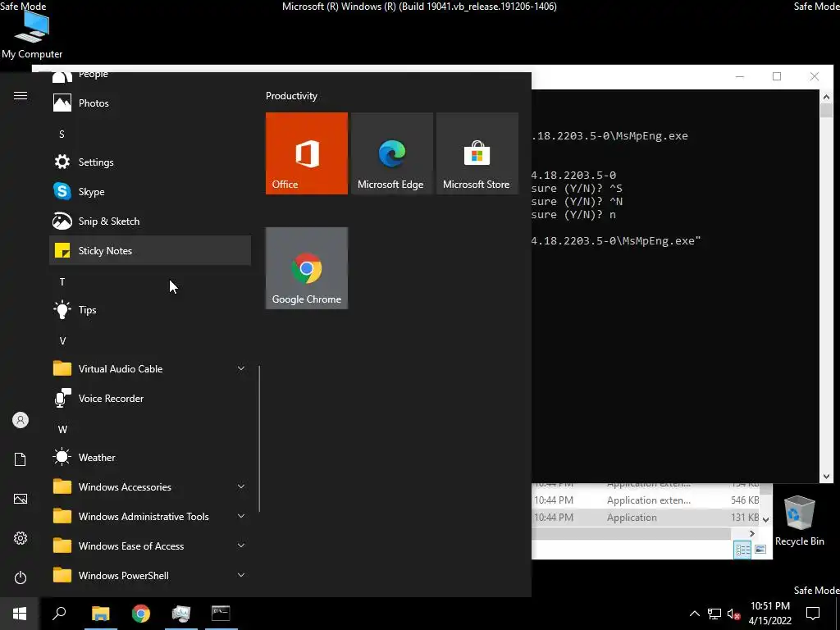
Task: Open the network tray icon
Action: click(714, 614)
